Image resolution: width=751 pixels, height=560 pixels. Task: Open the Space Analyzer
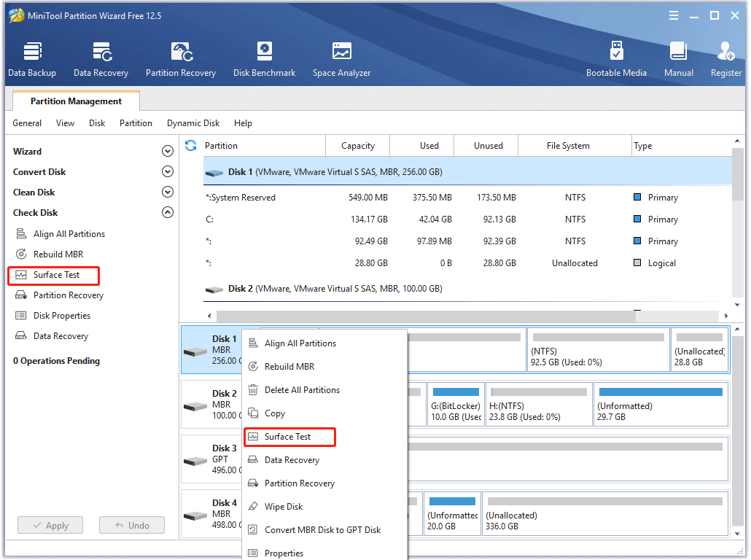pos(341,58)
